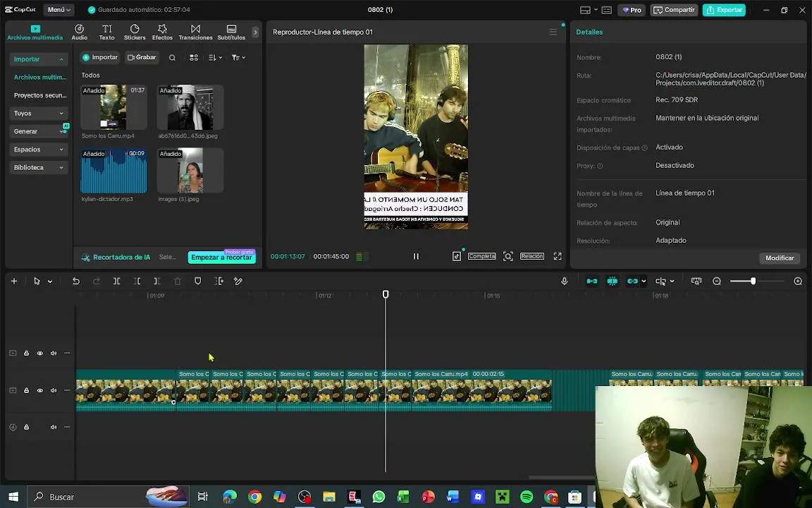Expand the Tuyos sidebar section
This screenshot has width=812, height=508.
pyautogui.click(x=38, y=113)
